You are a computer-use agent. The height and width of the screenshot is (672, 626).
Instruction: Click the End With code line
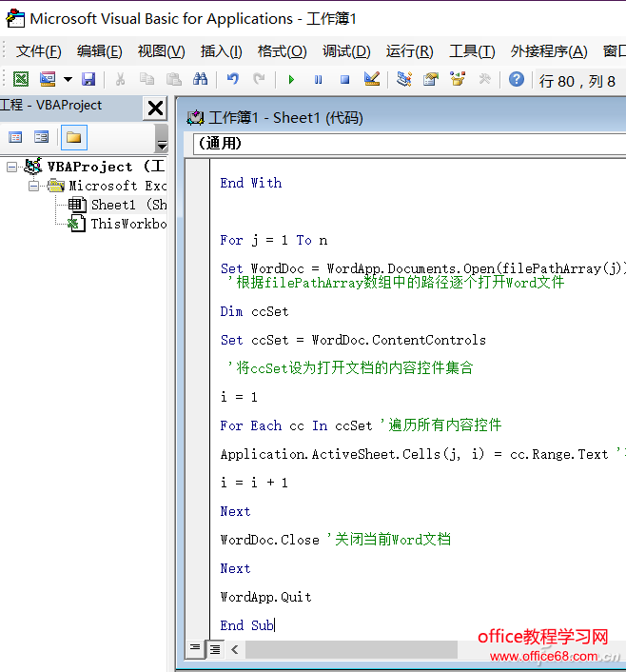click(x=251, y=183)
